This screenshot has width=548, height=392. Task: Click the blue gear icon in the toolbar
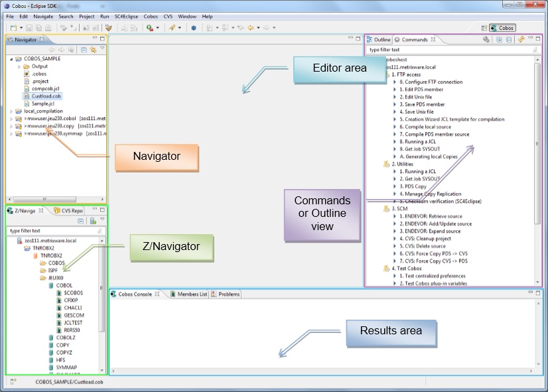click(x=194, y=28)
